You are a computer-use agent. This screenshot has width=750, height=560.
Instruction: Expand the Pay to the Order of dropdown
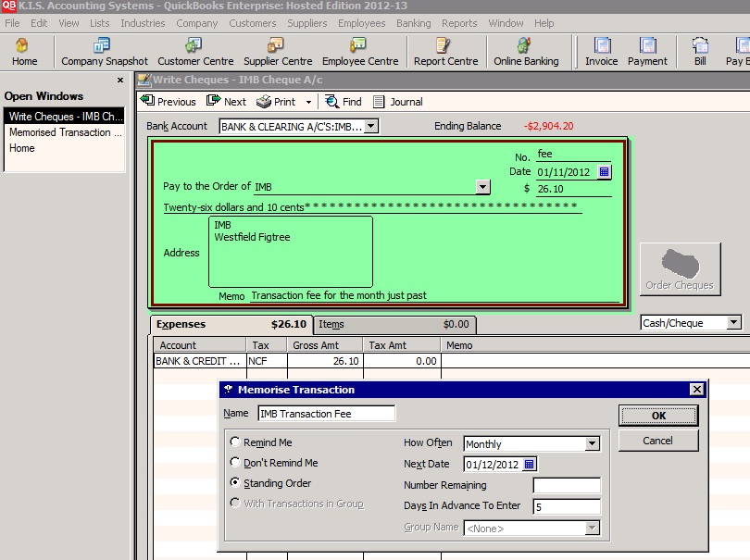482,186
